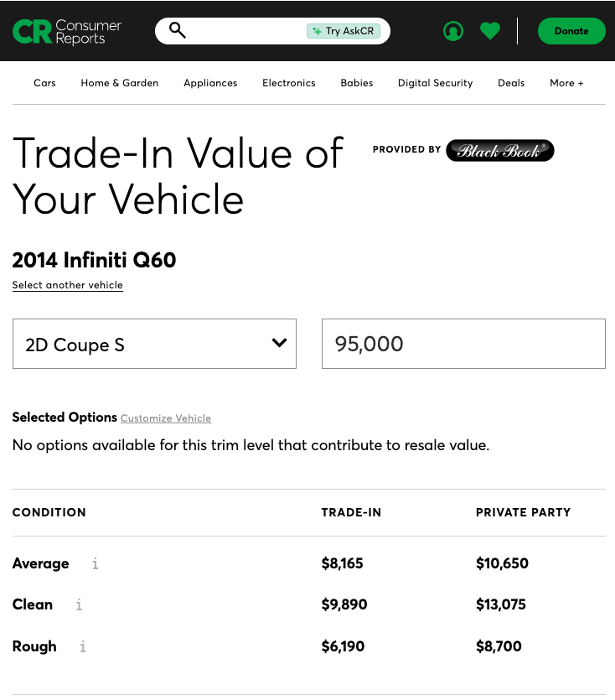Click the Donate button

pos(571,30)
